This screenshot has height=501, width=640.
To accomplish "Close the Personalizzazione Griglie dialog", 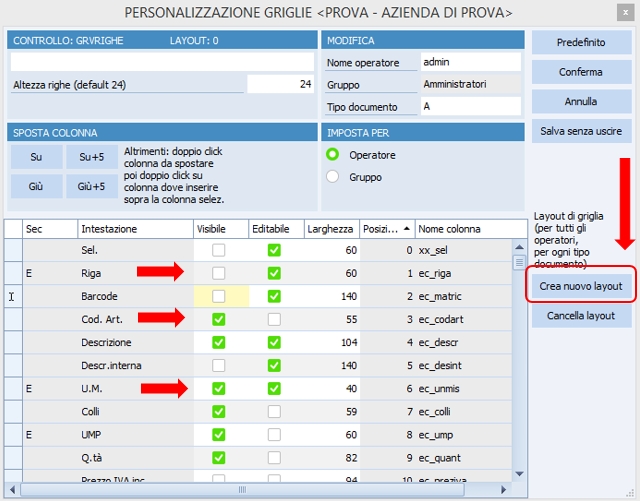I will 625,13.
